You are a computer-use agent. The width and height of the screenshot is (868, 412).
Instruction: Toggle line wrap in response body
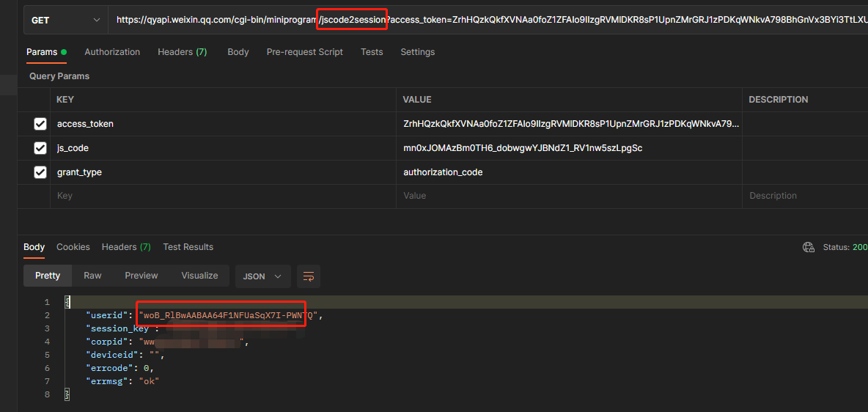309,276
